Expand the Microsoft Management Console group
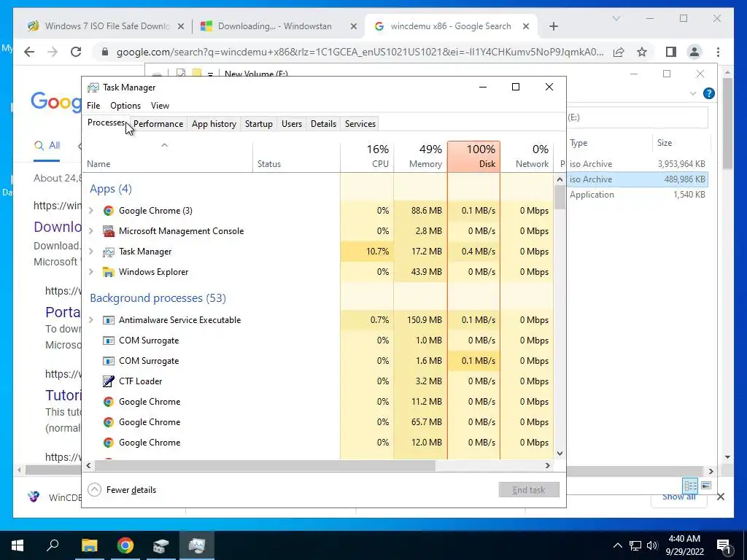This screenshot has height=560, width=747. [x=91, y=231]
